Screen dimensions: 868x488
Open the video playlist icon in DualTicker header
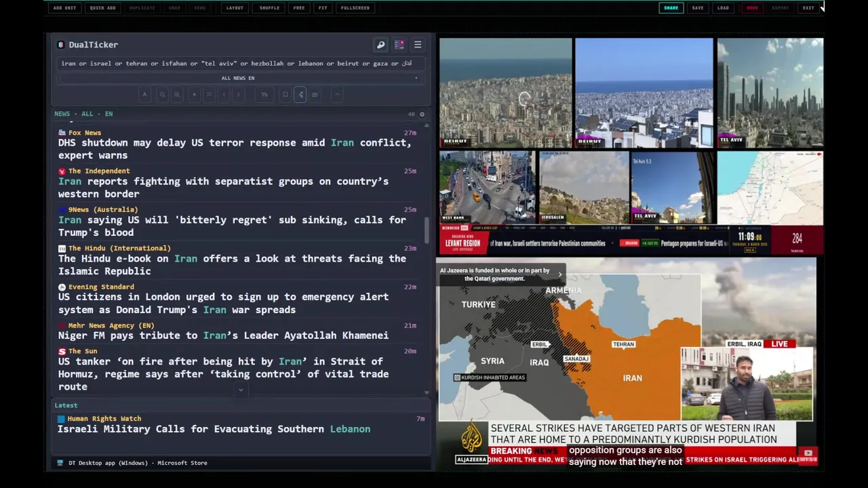[x=399, y=45]
